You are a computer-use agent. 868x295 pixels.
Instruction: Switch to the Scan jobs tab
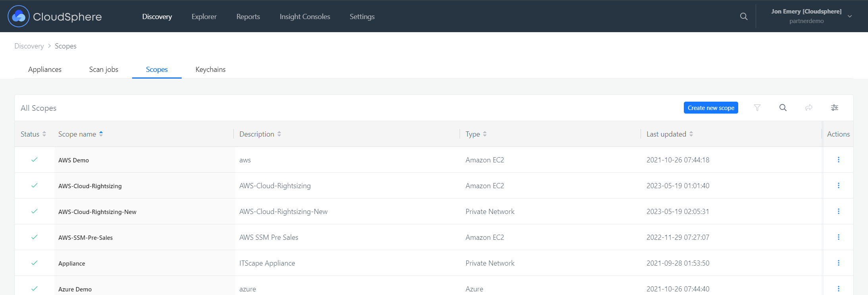tap(104, 69)
